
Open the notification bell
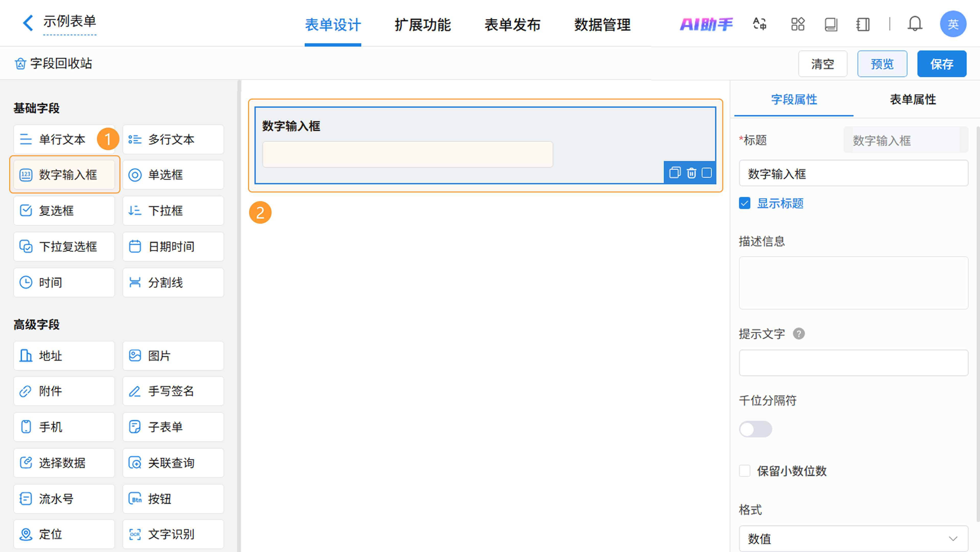pos(915,24)
